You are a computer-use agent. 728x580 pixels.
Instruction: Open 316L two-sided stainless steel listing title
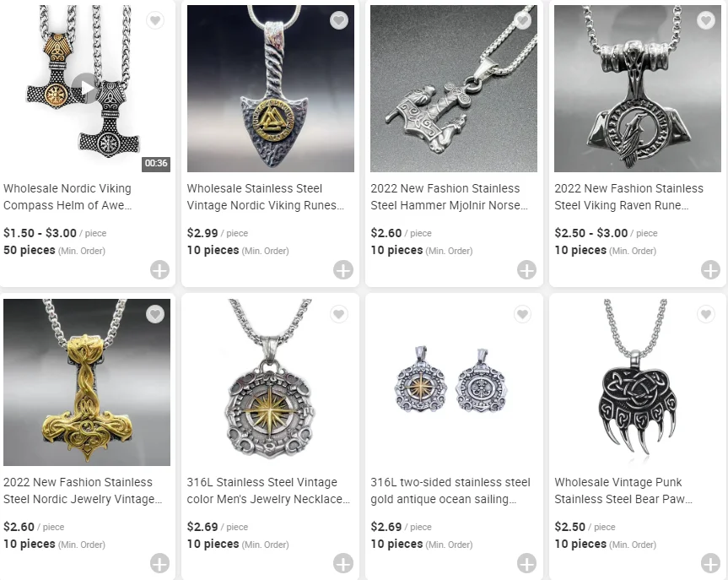450,491
